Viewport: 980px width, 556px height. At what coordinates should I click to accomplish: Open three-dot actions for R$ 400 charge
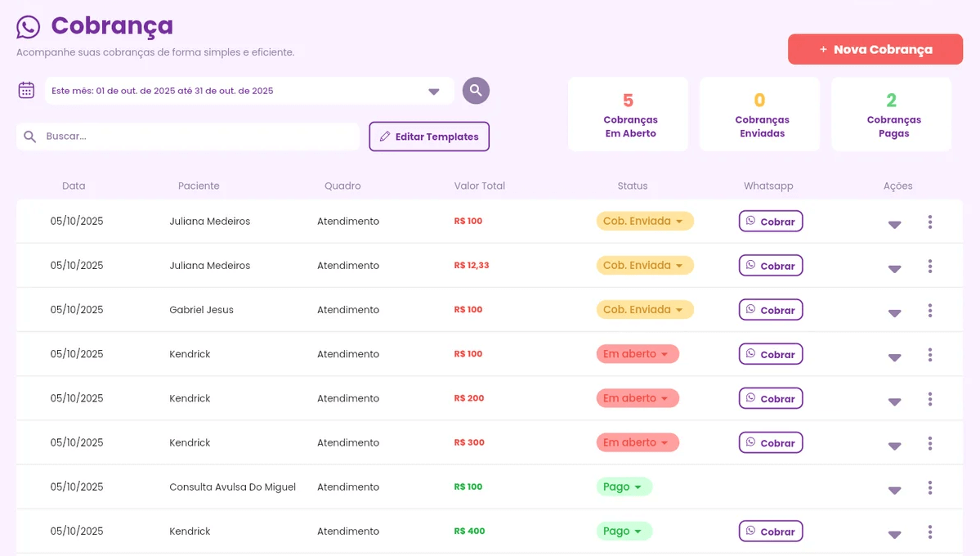coord(929,532)
